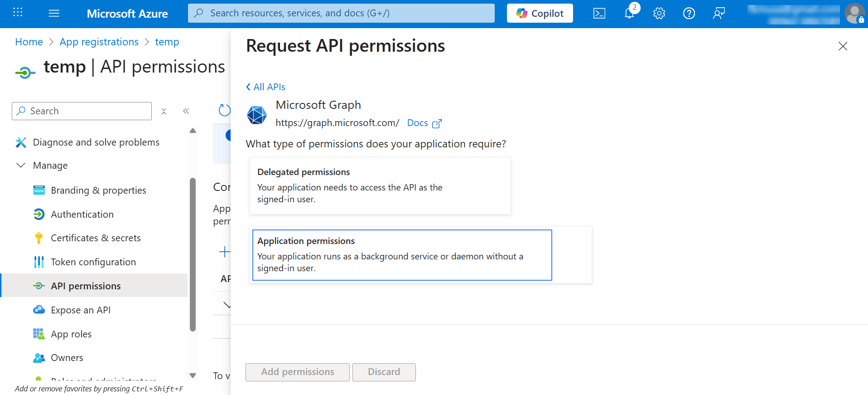Collapse the Manage section

tap(21, 166)
